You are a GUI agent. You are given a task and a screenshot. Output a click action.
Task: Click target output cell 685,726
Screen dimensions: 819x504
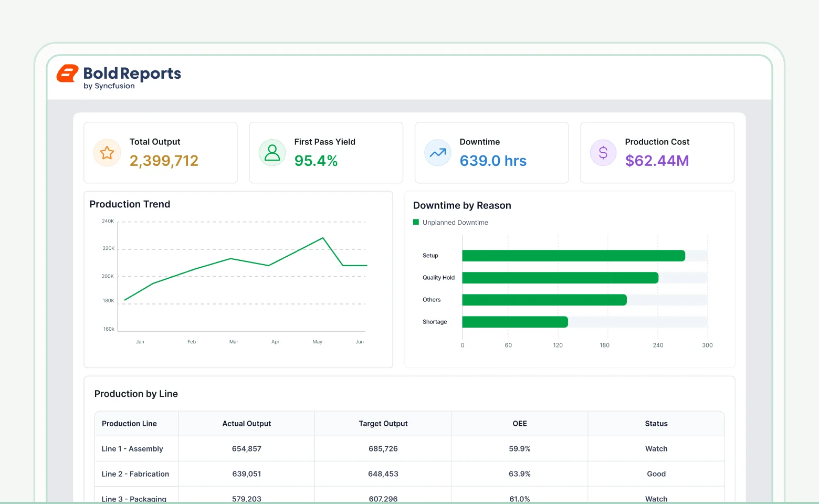383,449
